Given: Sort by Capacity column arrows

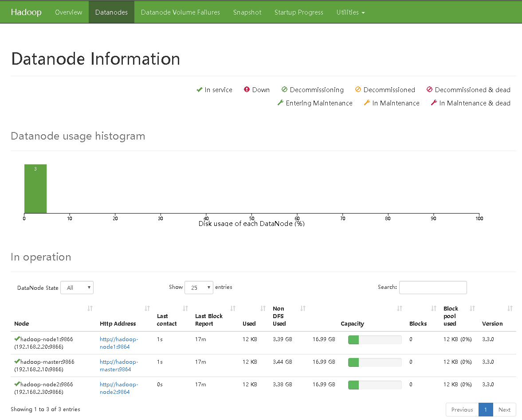Looking at the screenshot, I should pos(400,309).
